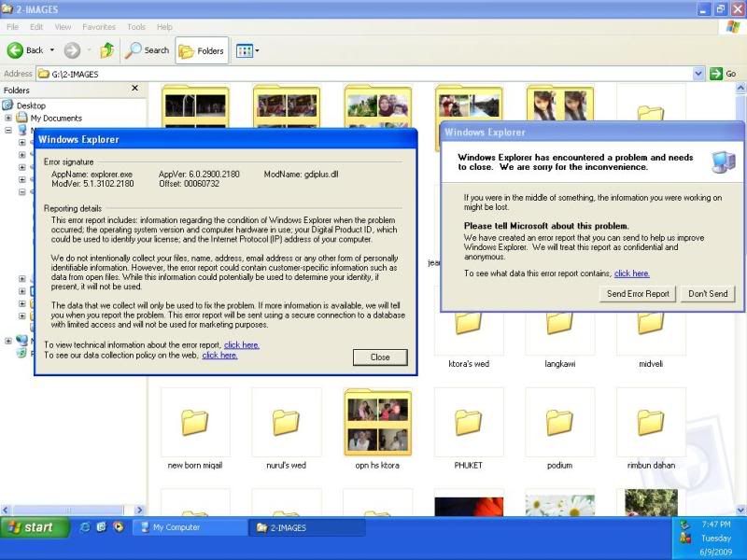Select the Desktop icon in the Folders tree
The image size is (747, 560).
click(7, 105)
